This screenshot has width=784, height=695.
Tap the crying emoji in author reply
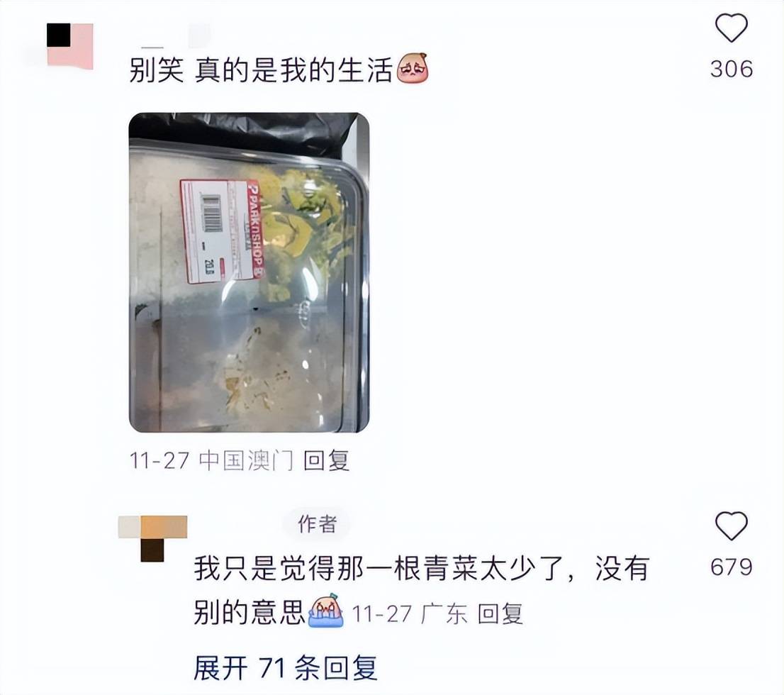(326, 611)
